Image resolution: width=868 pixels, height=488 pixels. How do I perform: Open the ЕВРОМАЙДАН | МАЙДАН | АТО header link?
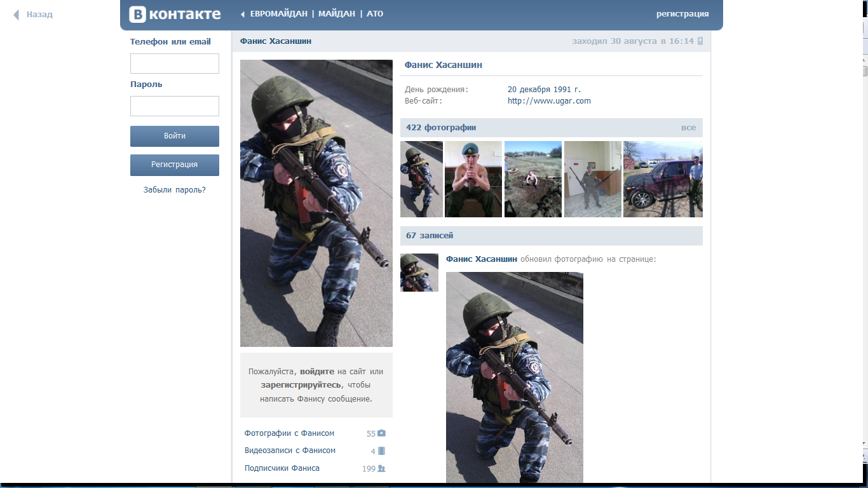tap(316, 14)
